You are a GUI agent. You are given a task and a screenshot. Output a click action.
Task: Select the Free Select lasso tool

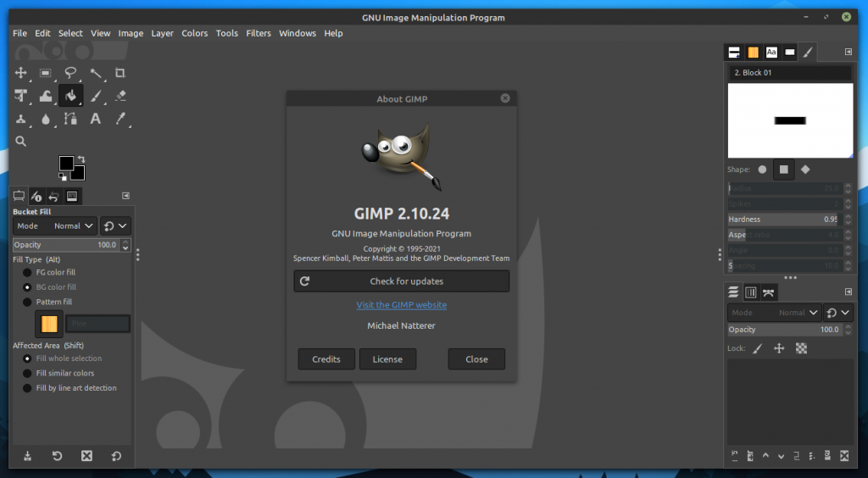coord(71,73)
